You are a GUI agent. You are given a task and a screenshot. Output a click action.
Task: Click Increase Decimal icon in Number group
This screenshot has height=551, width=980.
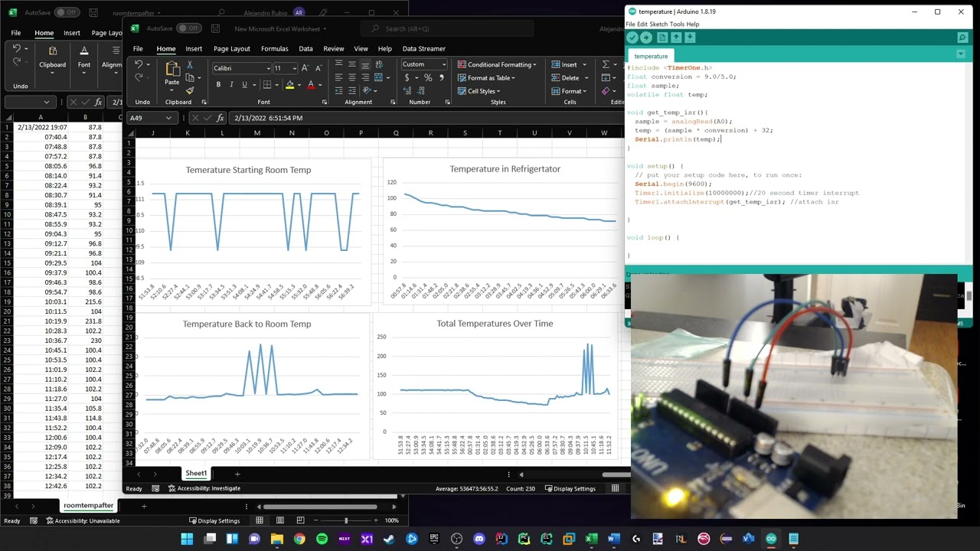(409, 90)
